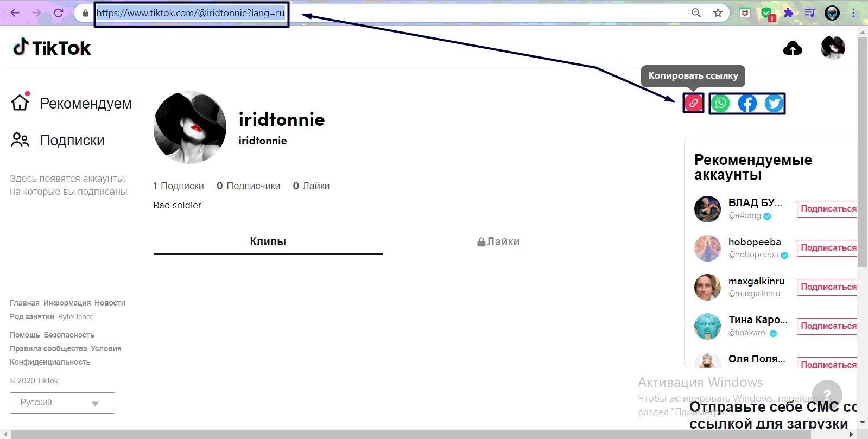Follow ВЛАД БУ... with Подписаться
The image size is (868, 439).
click(x=827, y=209)
